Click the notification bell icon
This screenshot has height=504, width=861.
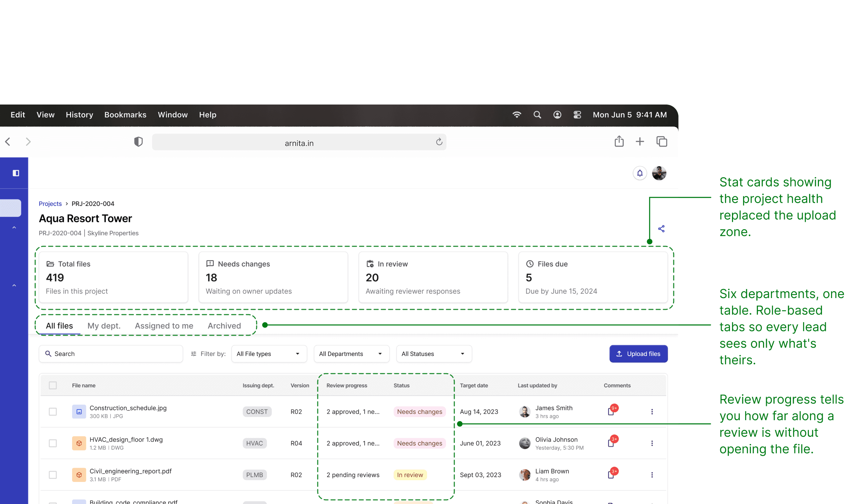pyautogui.click(x=640, y=173)
